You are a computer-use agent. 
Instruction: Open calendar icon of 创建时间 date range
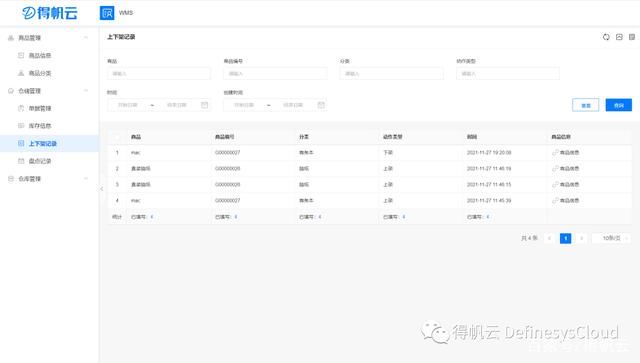(321, 105)
